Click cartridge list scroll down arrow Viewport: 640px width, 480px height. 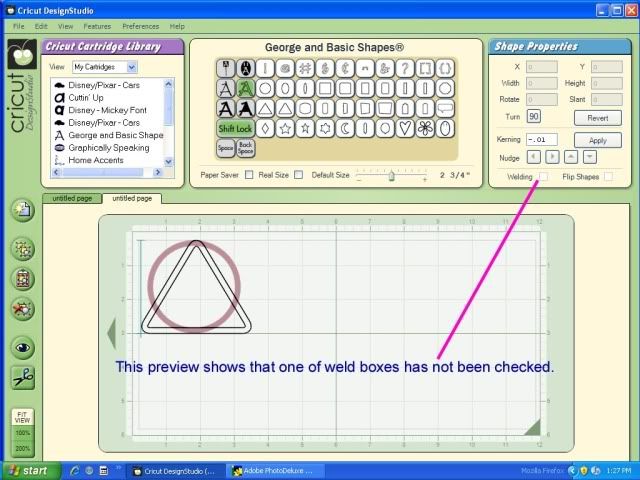point(169,162)
